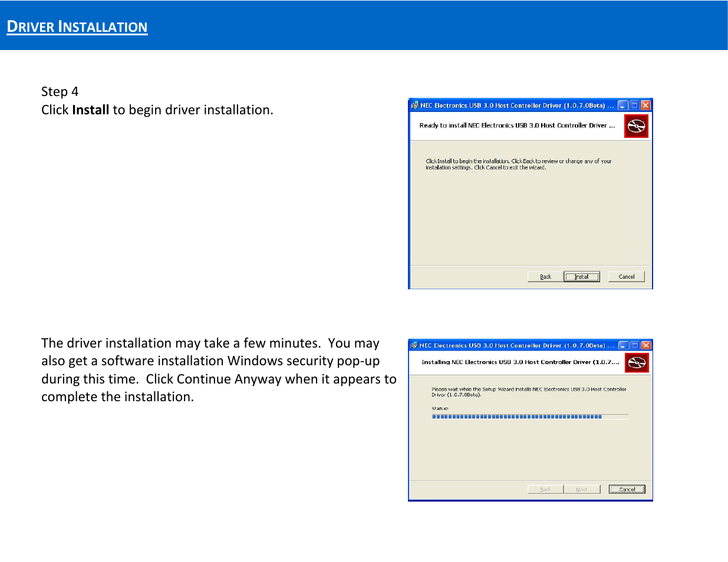This screenshot has height=562, width=728.
Task: Click the bold word 'Install' in the instructions
Action: [x=91, y=110]
